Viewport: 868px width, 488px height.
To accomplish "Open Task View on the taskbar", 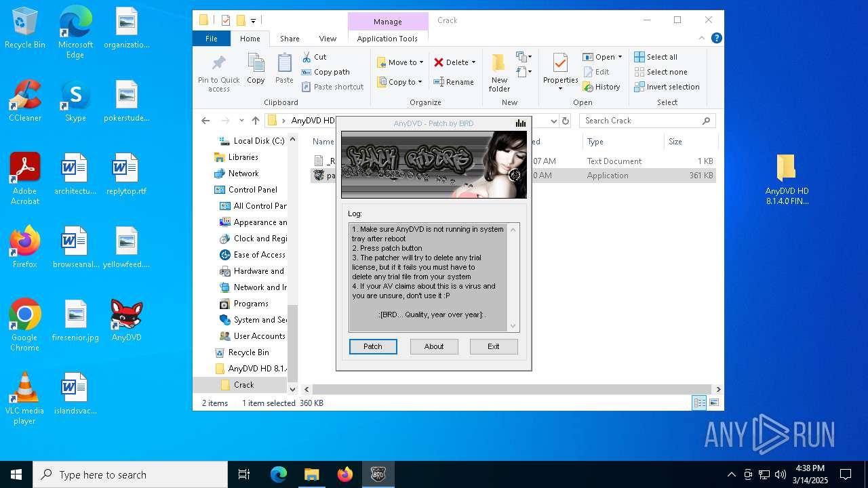I will [244, 474].
